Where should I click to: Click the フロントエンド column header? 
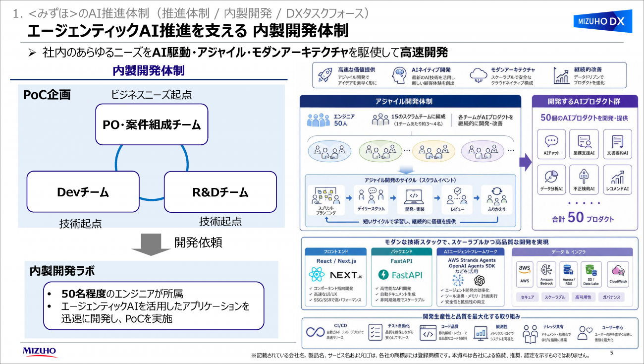[x=336, y=251]
